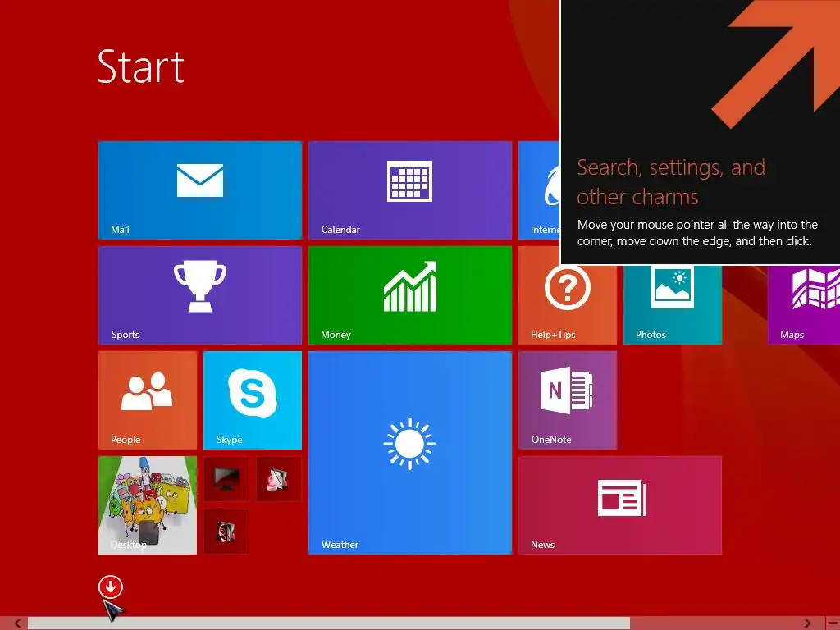The width and height of the screenshot is (840, 630).
Task: Launch the OneNote tile
Action: 568,400
